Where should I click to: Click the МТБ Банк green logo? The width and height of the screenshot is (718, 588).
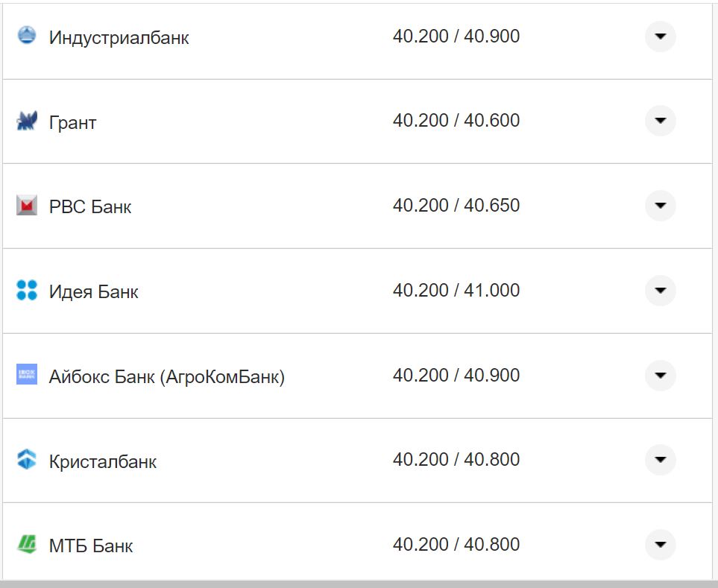coord(27,544)
